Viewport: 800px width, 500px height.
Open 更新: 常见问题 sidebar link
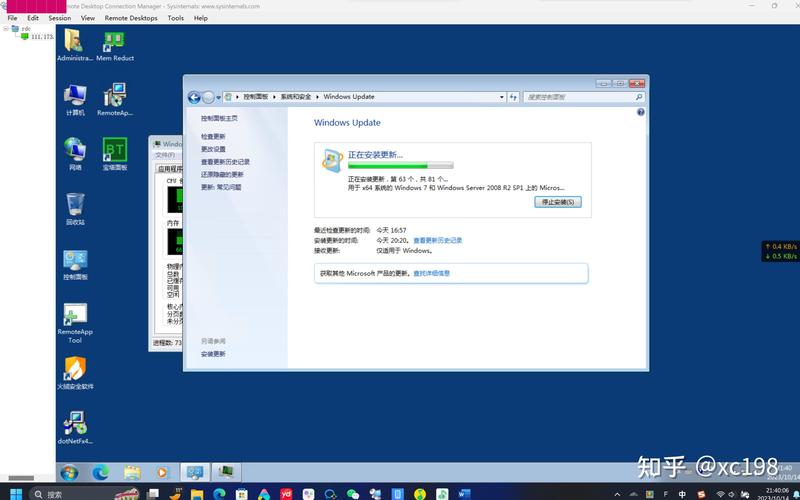click(221, 188)
